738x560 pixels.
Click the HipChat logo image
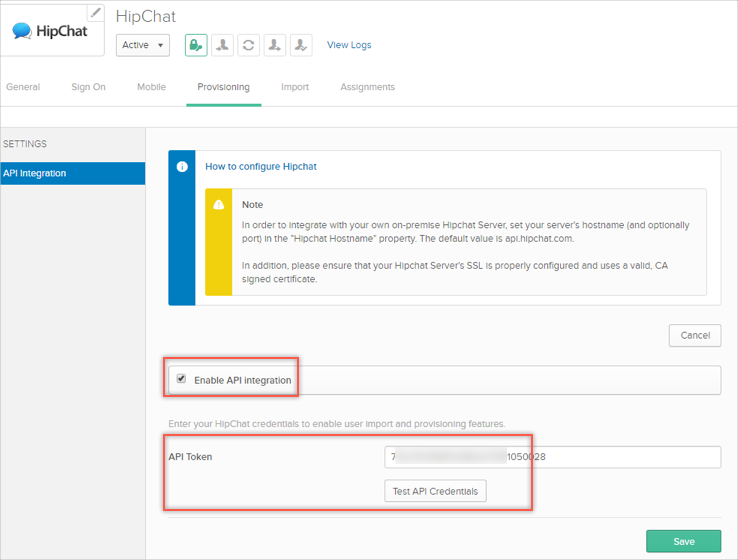[50, 31]
